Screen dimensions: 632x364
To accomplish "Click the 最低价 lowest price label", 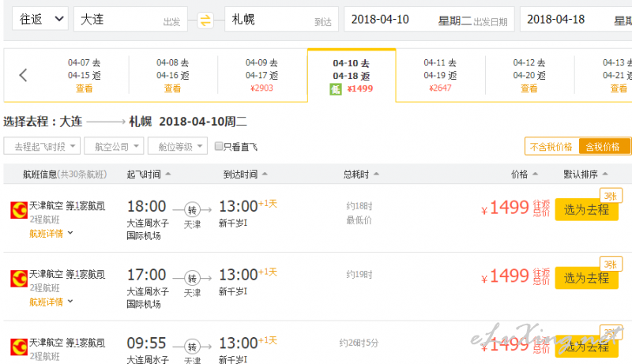I will click(x=359, y=220).
